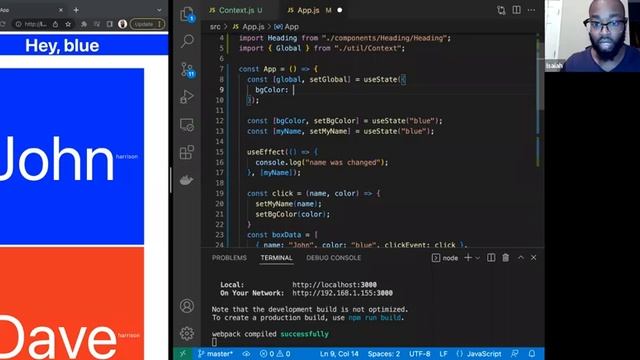This screenshot has width=640, height=360.
Task: Add a new terminal with plus icon
Action: [x=468, y=258]
